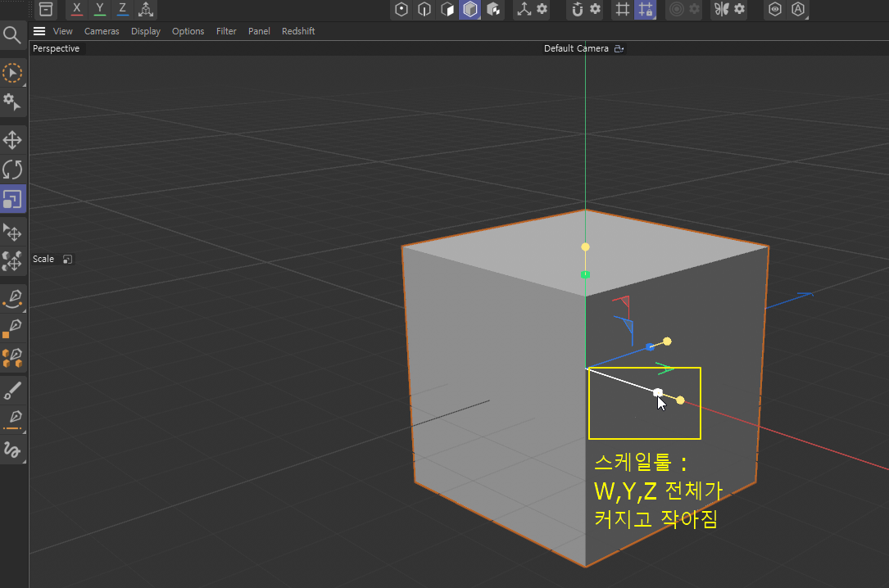Click the Scale HUD label
The height and width of the screenshot is (588, 889).
tap(43, 259)
